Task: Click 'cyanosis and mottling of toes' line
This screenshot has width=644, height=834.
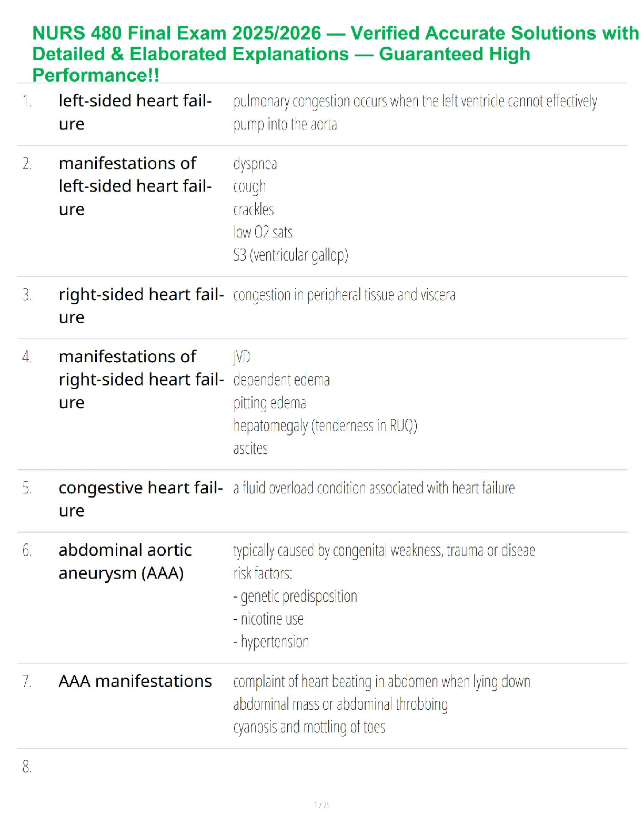Action: [x=309, y=727]
